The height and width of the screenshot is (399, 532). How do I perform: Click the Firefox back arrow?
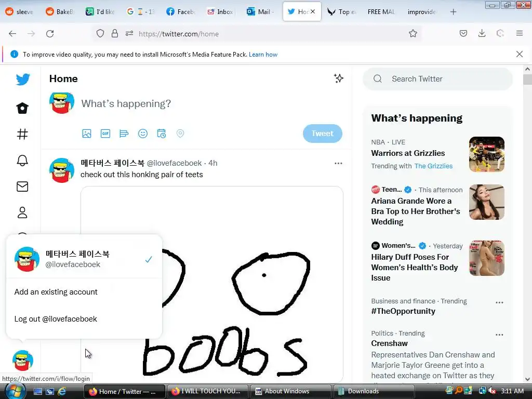tap(12, 34)
